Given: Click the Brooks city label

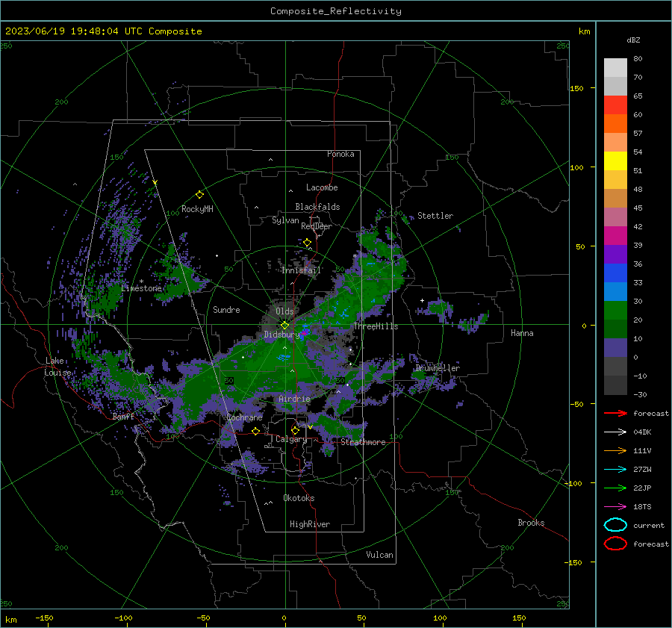Looking at the screenshot, I should click(x=531, y=523).
